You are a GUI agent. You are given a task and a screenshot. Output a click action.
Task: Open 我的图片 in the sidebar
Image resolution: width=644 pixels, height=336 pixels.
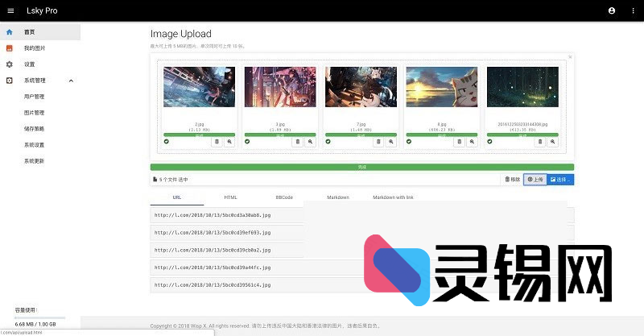[x=40, y=48]
